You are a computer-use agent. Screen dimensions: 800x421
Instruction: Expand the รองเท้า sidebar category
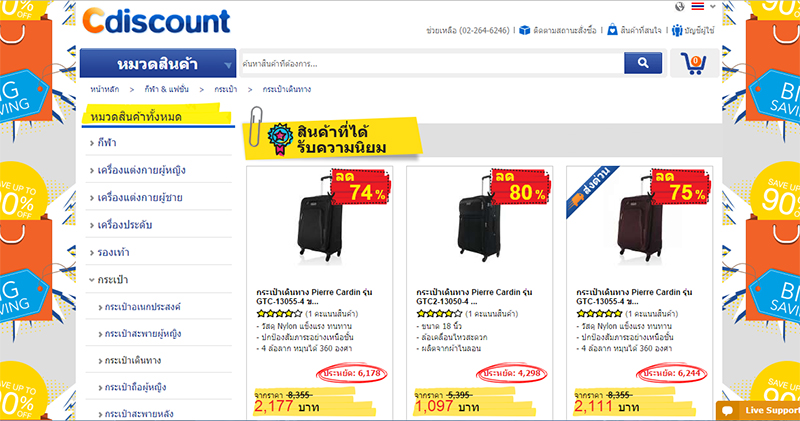[x=109, y=252]
